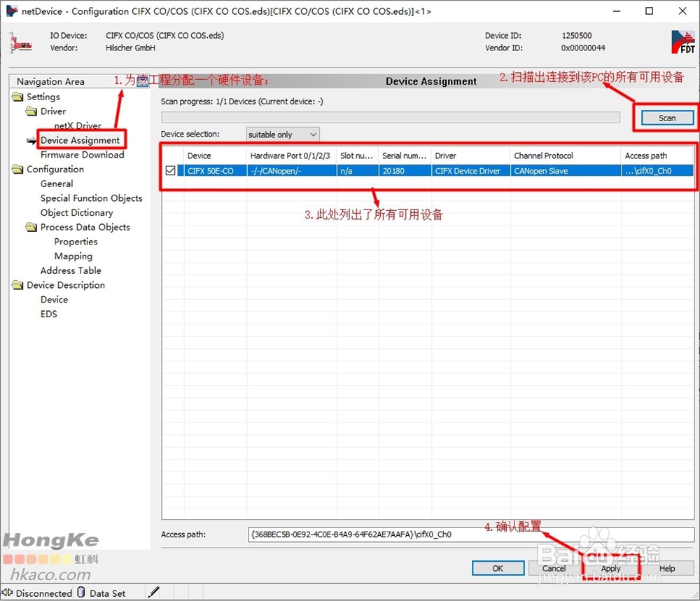Click the OK button
The width and height of the screenshot is (700, 601).
click(498, 568)
